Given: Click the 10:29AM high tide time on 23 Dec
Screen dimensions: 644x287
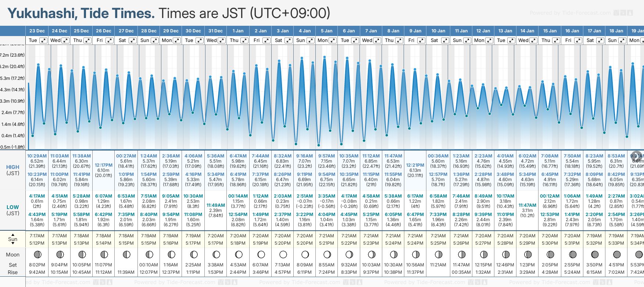Looking at the screenshot, I should (37, 156).
